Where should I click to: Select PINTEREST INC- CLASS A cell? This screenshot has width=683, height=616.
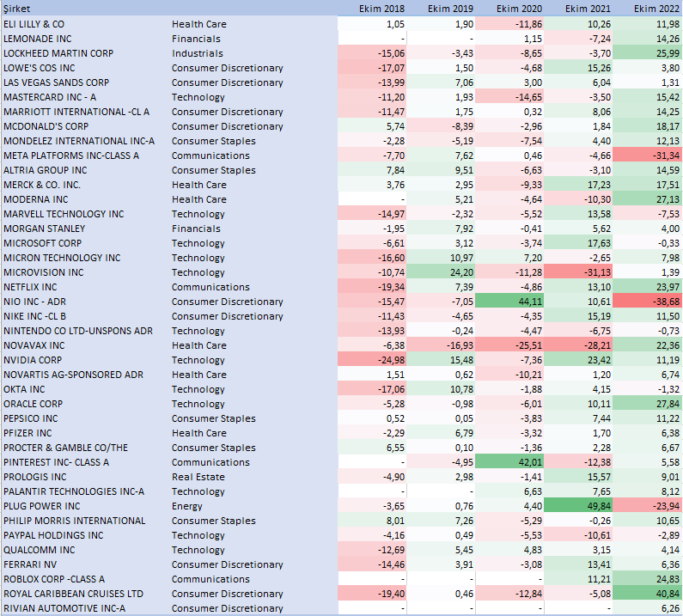pos(57,461)
